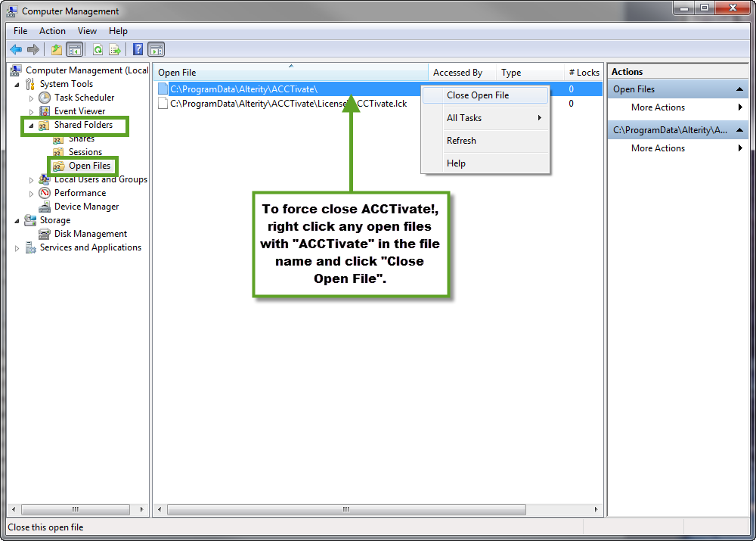Click the Services and Applications icon
Viewport: 756px width, 541px height.
point(30,247)
